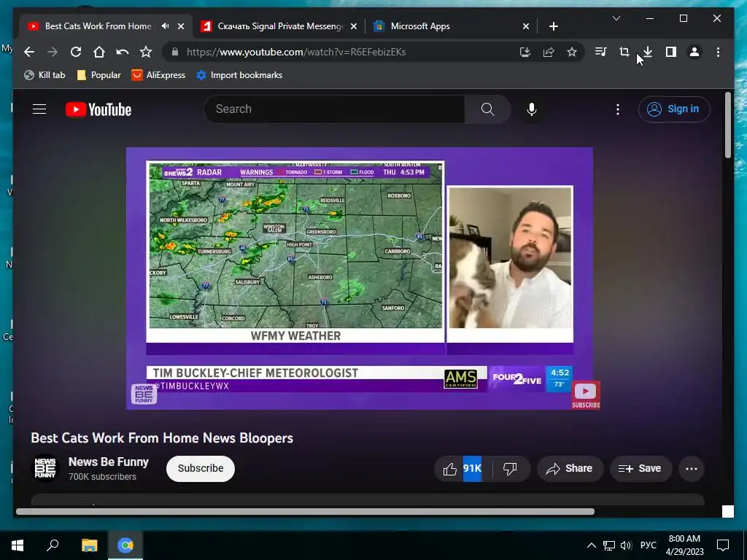
Task: Click Import bookmarks
Action: 239,75
